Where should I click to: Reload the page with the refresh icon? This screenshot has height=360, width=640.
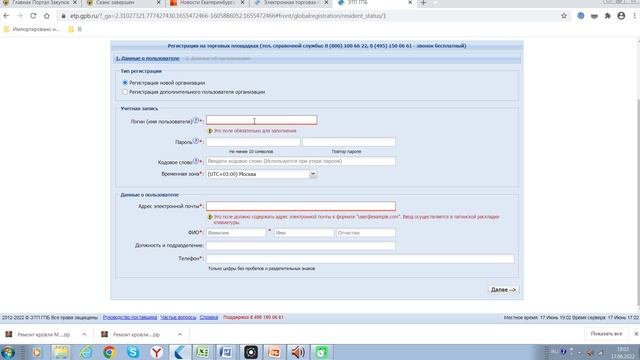coord(33,16)
